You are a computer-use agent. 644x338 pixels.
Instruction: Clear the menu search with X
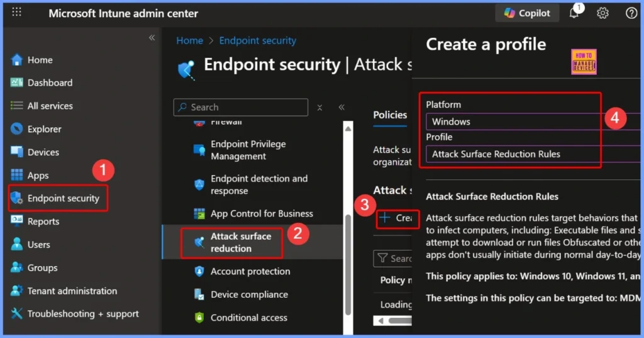click(x=319, y=108)
